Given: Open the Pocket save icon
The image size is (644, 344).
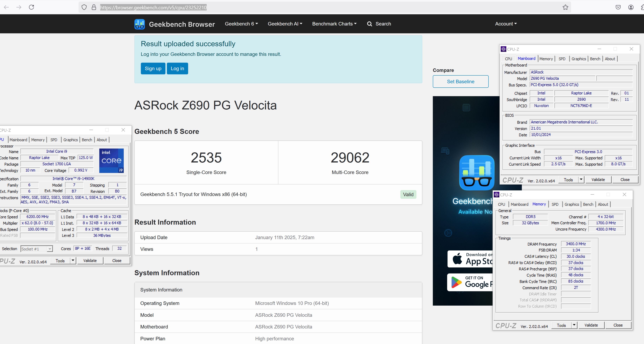Looking at the screenshot, I should pos(618,7).
